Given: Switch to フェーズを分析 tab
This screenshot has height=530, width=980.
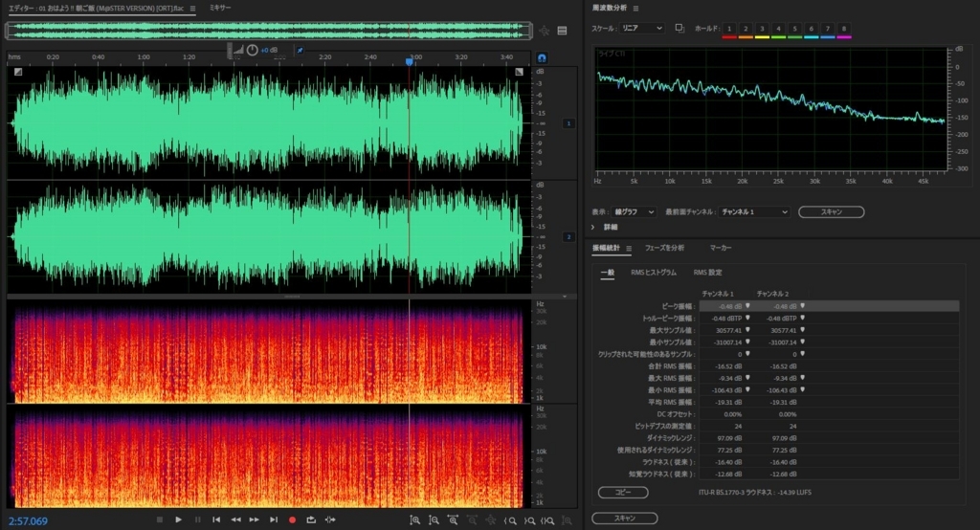Looking at the screenshot, I should 664,248.
